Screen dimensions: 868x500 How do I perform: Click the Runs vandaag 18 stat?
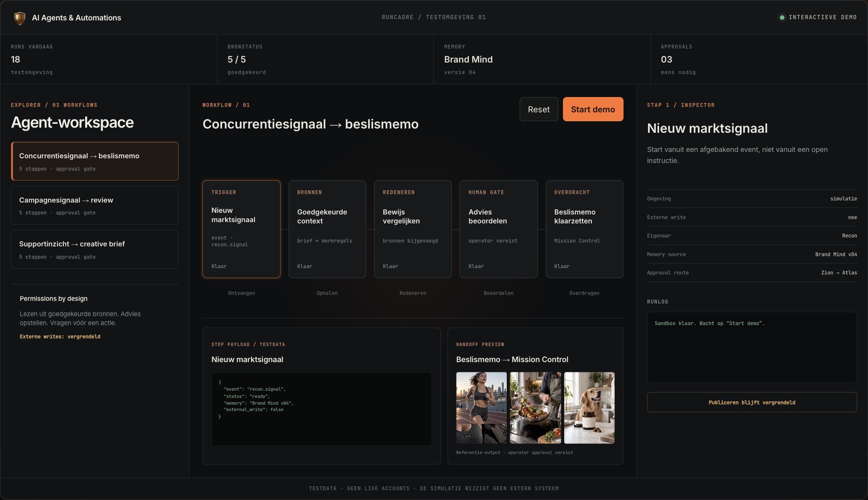point(108,60)
